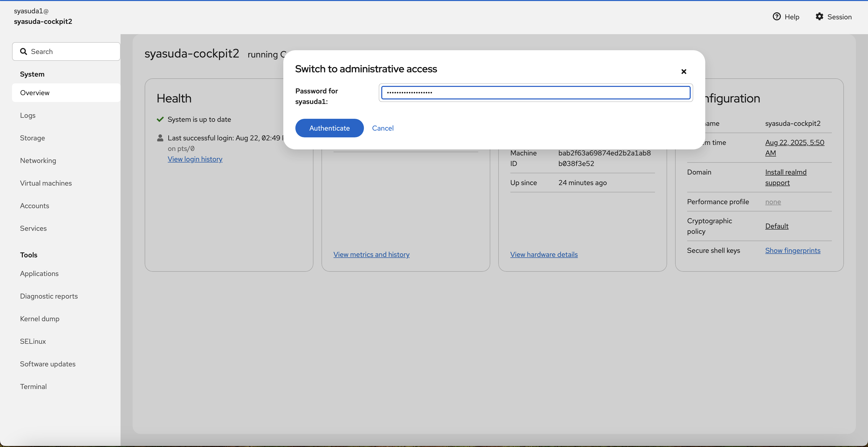The image size is (868, 447).
Task: Go to the Storage section
Action: [32, 138]
